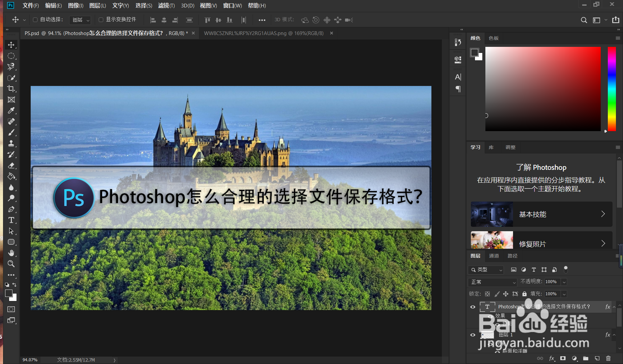Create a new layer with bottom icon

click(x=597, y=358)
